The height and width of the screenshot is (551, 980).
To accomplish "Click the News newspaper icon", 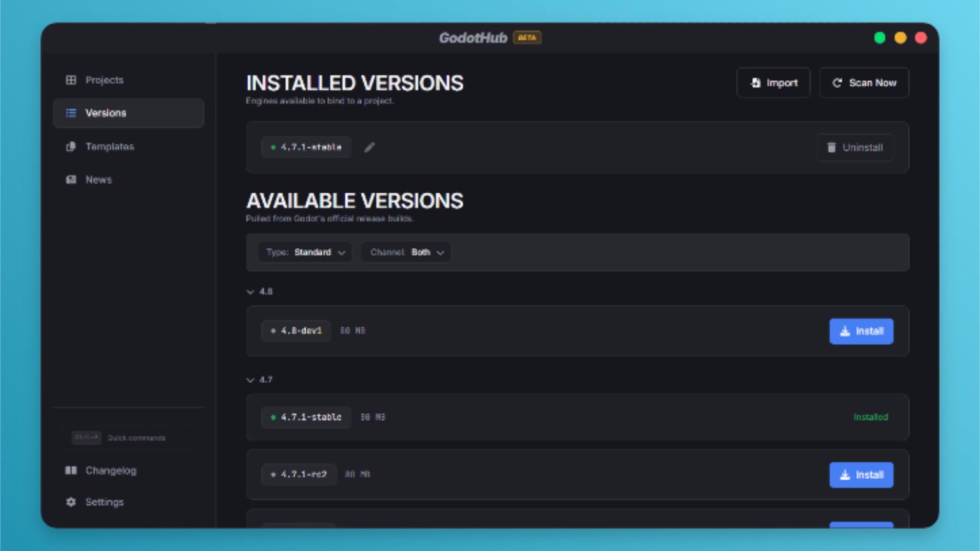I will [x=71, y=179].
